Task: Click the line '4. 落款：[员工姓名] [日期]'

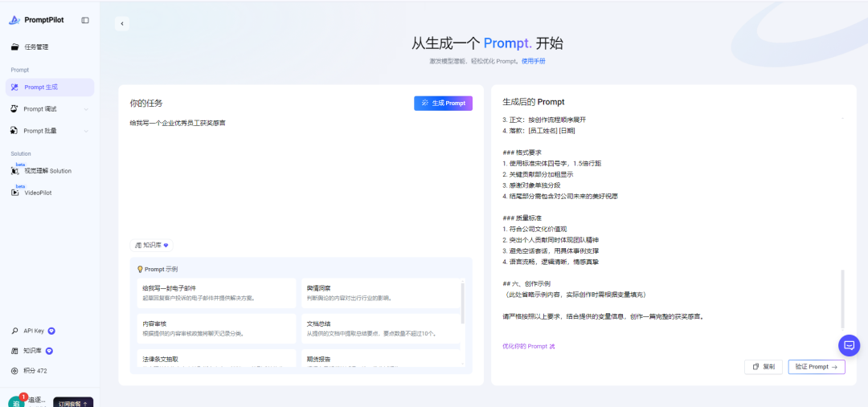Action: point(540,131)
